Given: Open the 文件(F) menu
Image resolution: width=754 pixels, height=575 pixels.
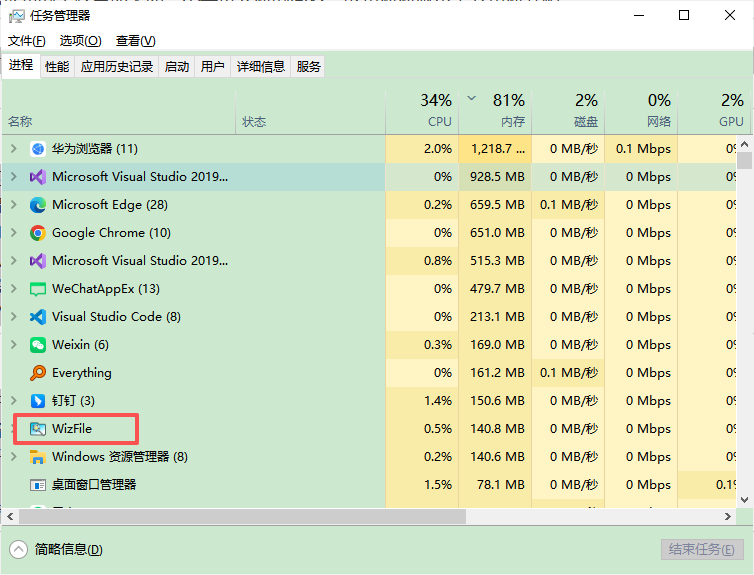Looking at the screenshot, I should click(x=27, y=41).
